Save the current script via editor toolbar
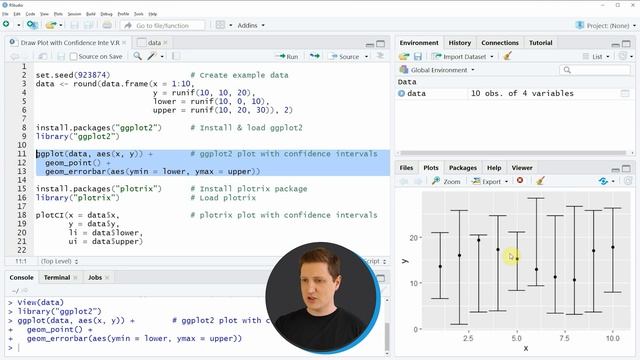Screen dimensions: 640x360 pyautogui.click(x=61, y=56)
